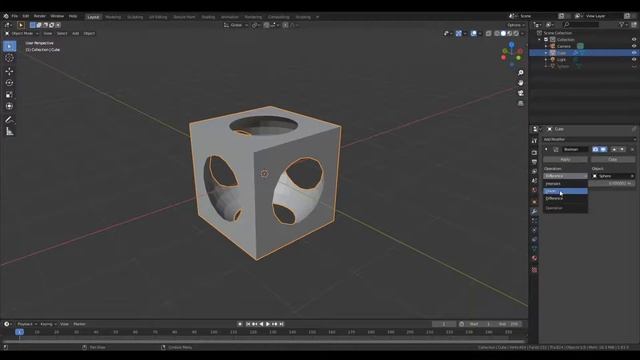Hide the Camera in outliner
The width and height of the screenshot is (640, 360).
tap(634, 46)
